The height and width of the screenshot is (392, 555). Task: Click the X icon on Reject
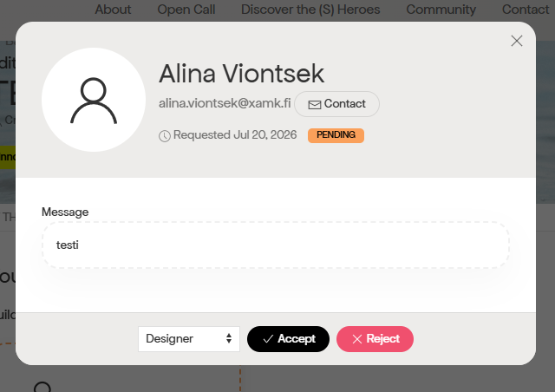357,339
